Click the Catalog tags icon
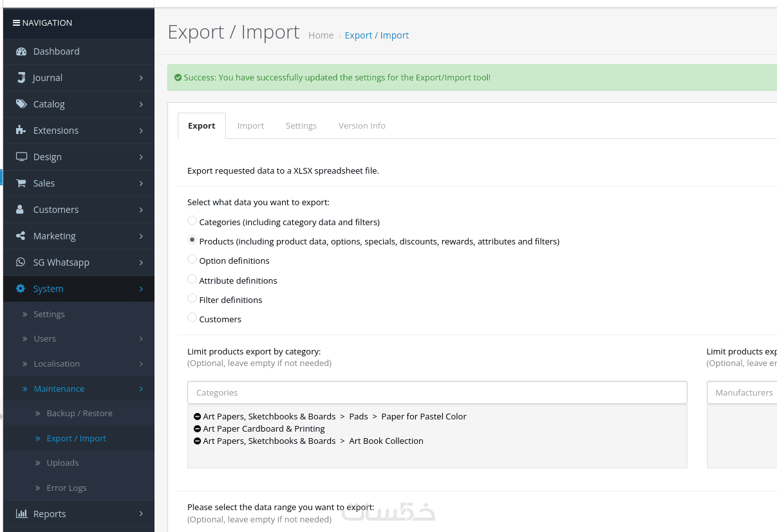777x532 pixels. [x=21, y=104]
